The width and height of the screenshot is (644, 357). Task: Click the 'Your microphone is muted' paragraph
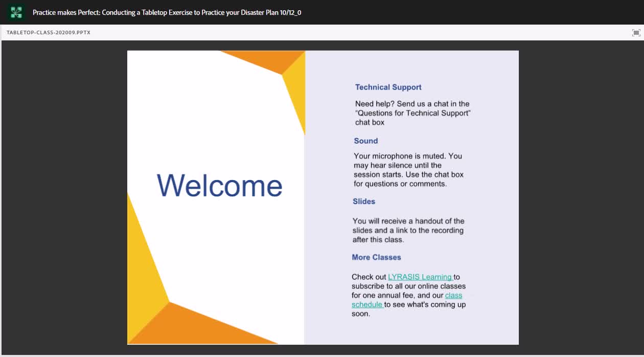pos(408,170)
